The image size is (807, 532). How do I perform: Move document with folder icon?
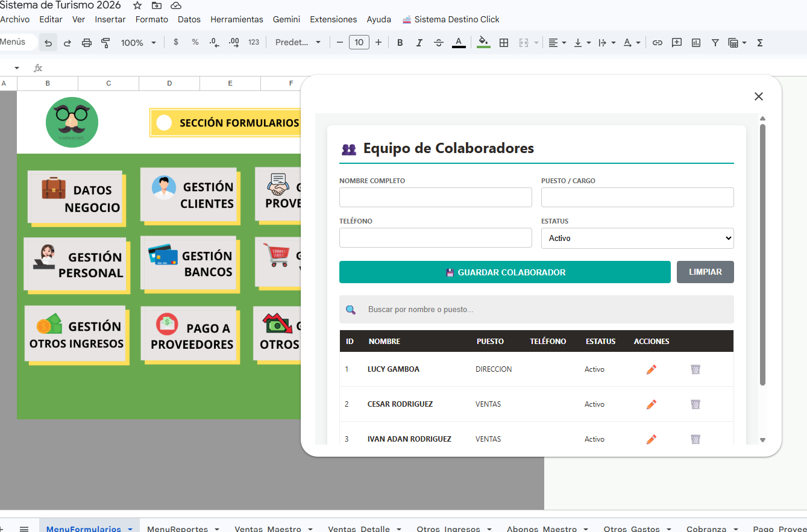pos(157,5)
